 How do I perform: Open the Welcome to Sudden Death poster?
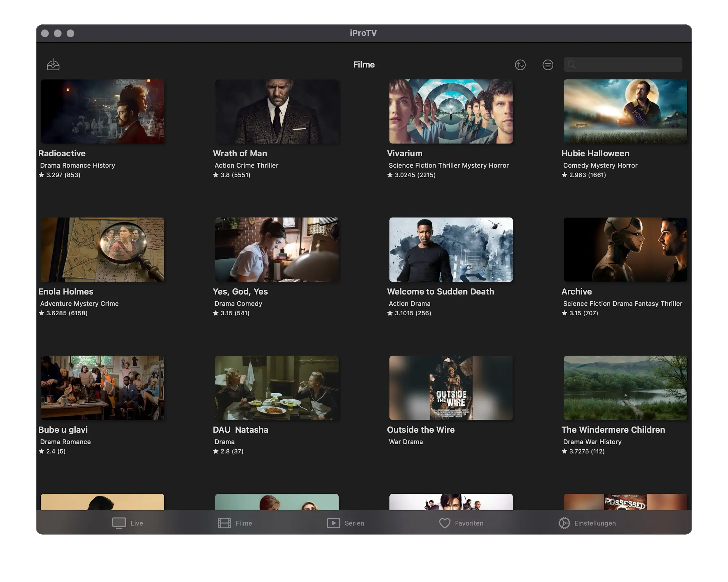tap(451, 249)
